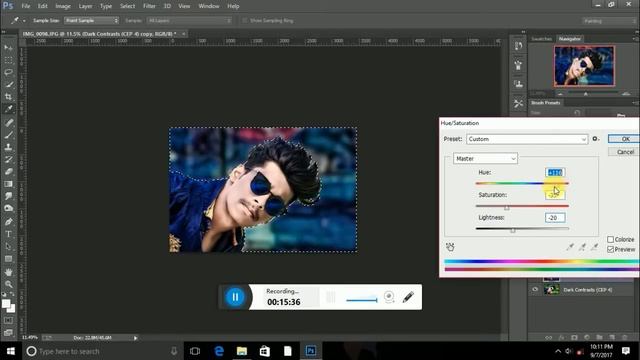
Task: Select the Eraser tool
Action: coord(8,171)
